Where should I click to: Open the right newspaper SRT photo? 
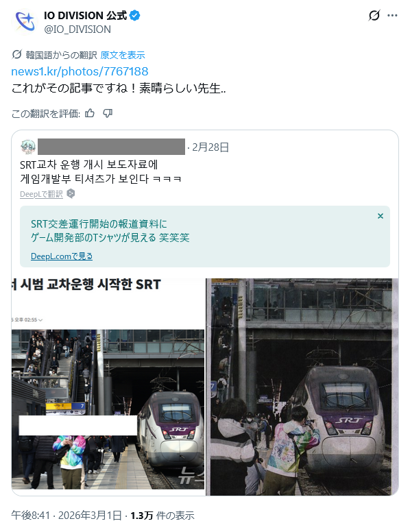click(x=302, y=387)
